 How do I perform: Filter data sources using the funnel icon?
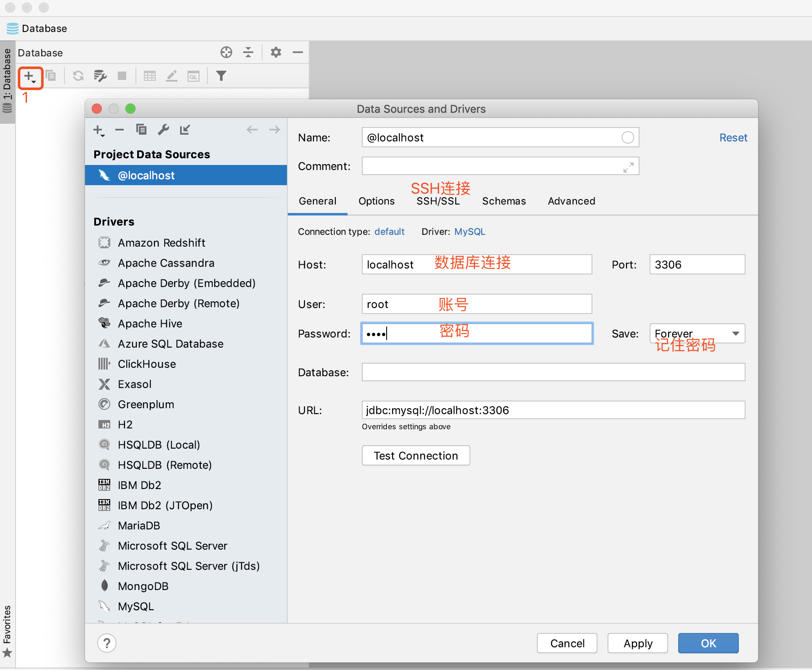[x=221, y=76]
